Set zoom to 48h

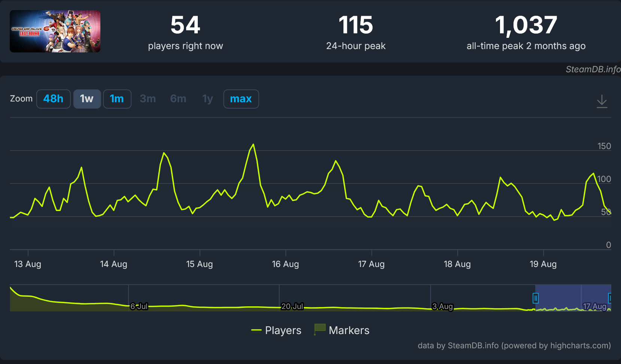[x=53, y=99]
